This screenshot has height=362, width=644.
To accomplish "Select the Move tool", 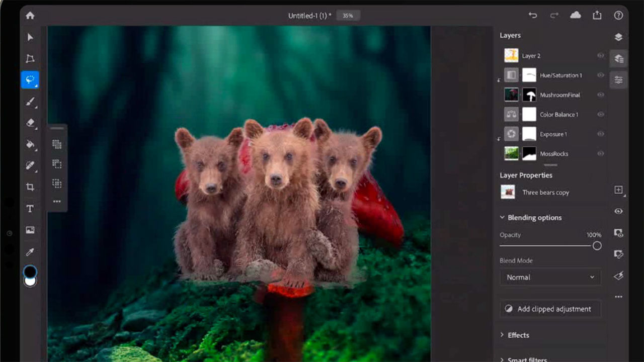I will (x=30, y=37).
